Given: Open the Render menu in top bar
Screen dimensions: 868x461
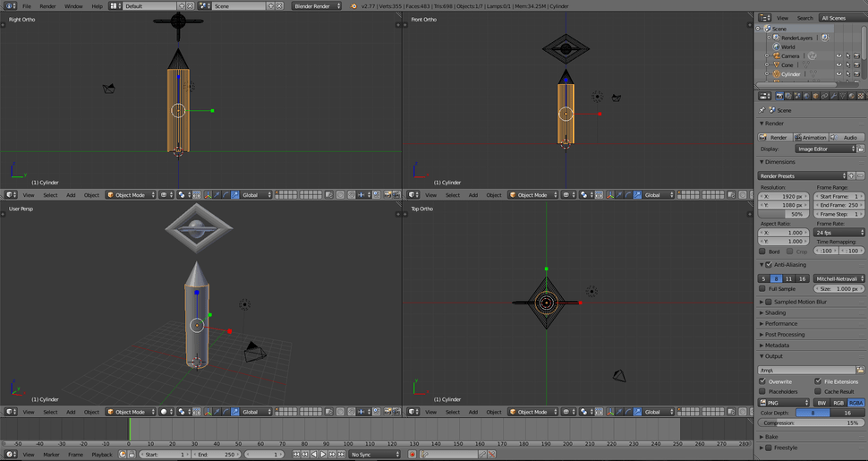Looking at the screenshot, I should point(47,5).
